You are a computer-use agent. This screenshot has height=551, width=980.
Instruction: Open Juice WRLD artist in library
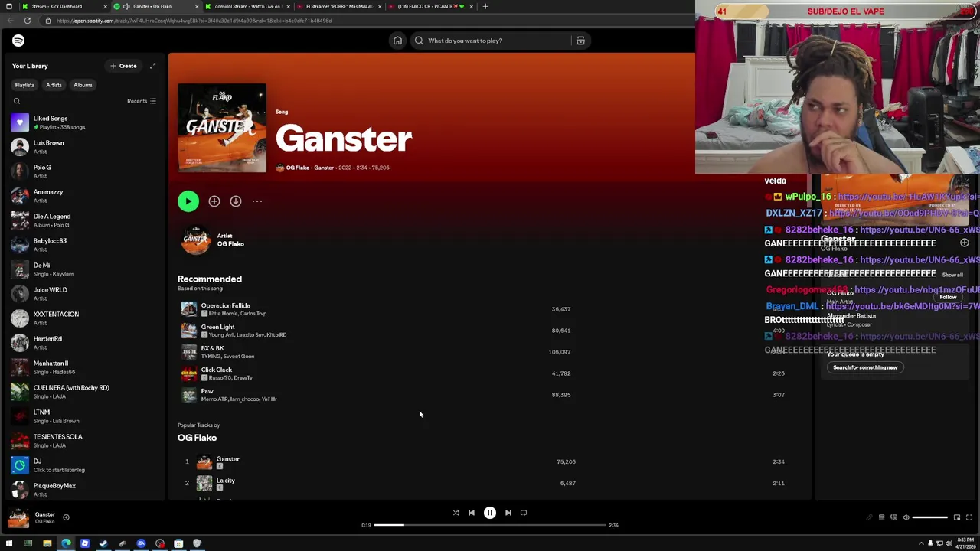coord(84,294)
